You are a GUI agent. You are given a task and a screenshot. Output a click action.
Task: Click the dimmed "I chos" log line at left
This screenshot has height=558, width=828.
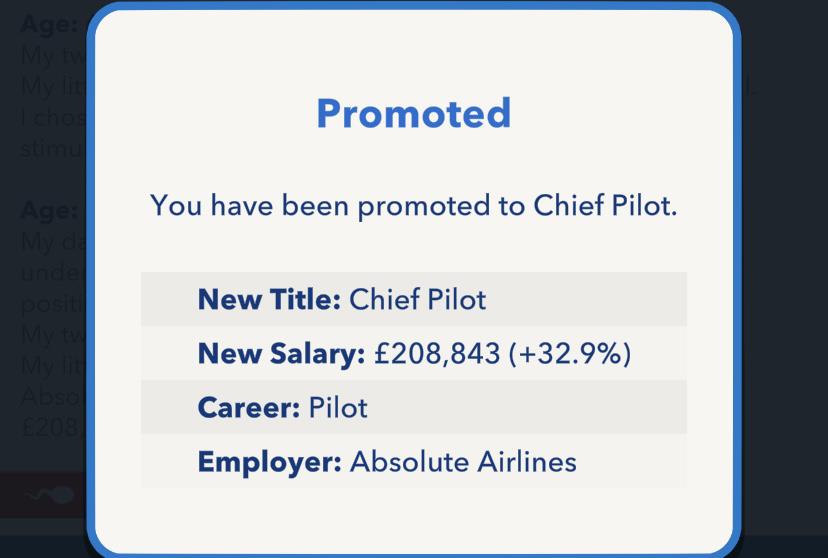[x=53, y=117]
